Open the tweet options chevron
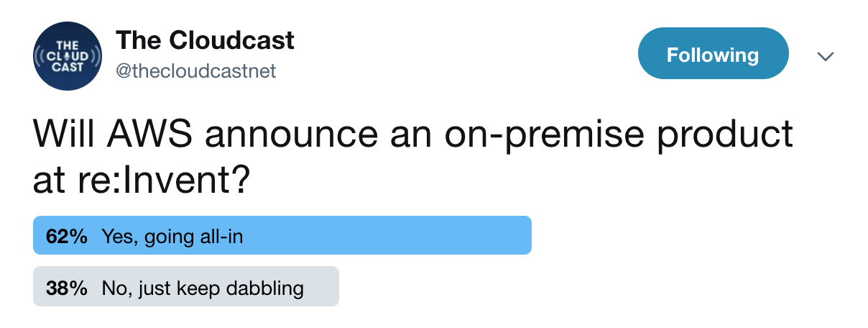This screenshot has width=868, height=328. coord(826,56)
